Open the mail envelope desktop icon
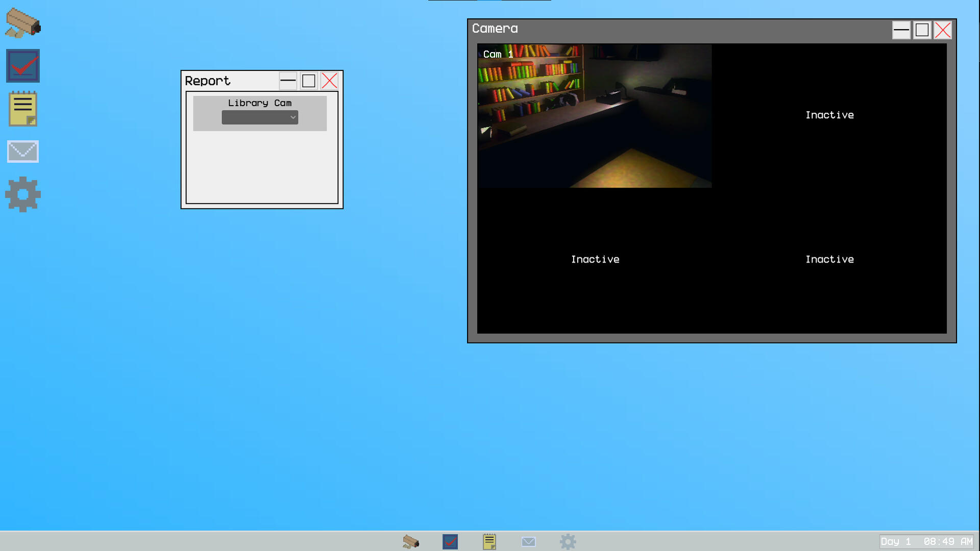Image resolution: width=980 pixels, height=551 pixels. pos(23,152)
